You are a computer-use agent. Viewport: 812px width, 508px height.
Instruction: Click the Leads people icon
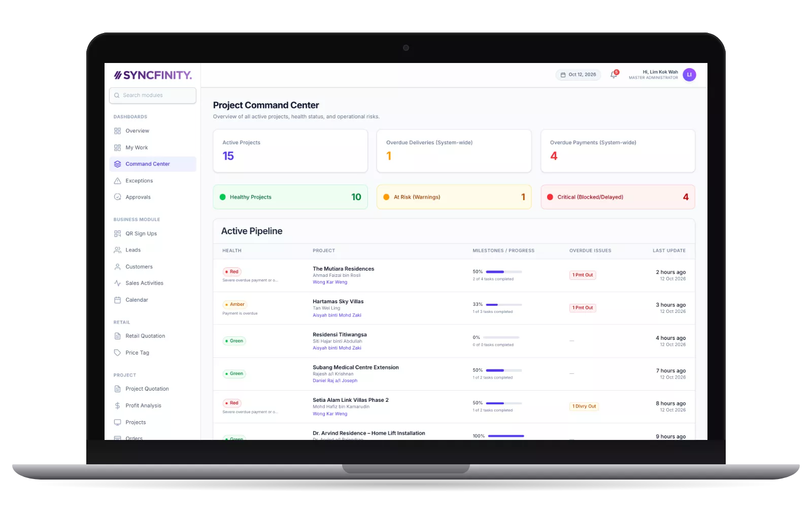pos(117,250)
